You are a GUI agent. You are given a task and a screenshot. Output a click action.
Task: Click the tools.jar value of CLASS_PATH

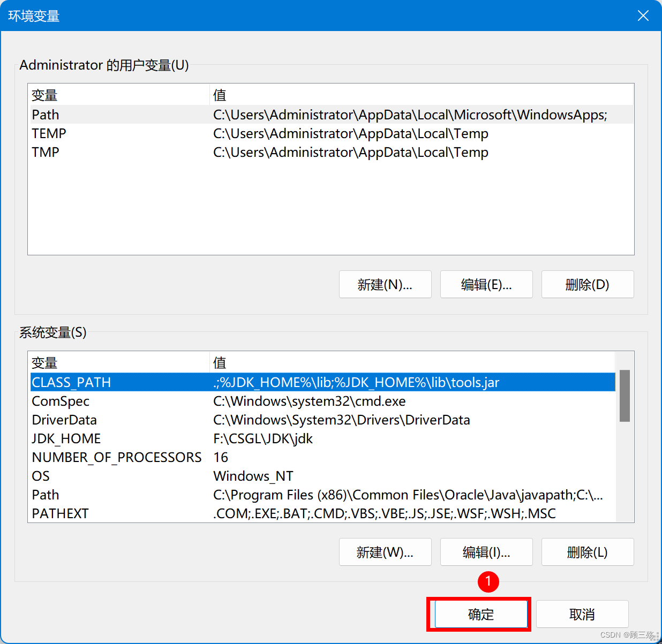(356, 382)
